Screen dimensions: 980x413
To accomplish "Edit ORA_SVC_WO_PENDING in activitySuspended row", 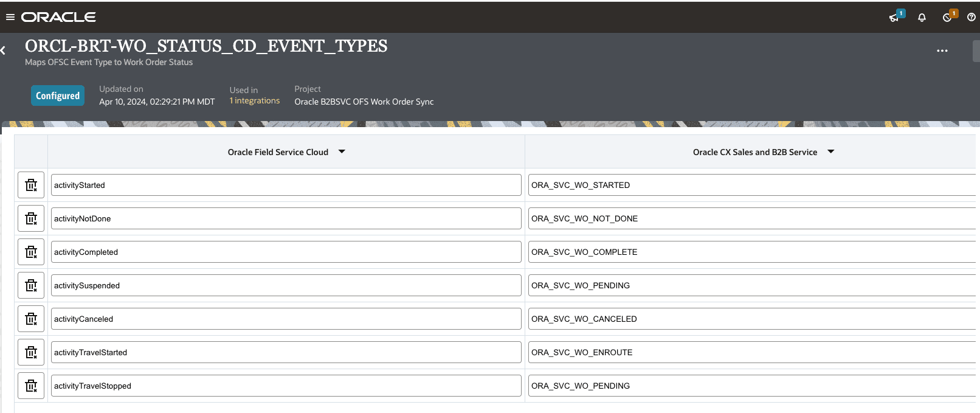I will (752, 285).
